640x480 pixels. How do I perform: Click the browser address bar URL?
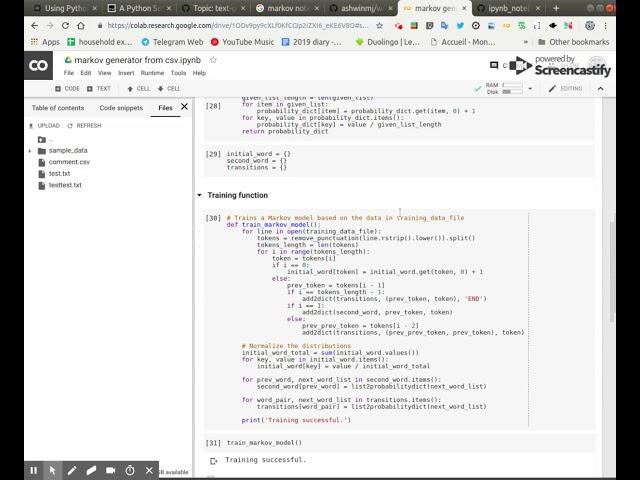click(x=238, y=26)
